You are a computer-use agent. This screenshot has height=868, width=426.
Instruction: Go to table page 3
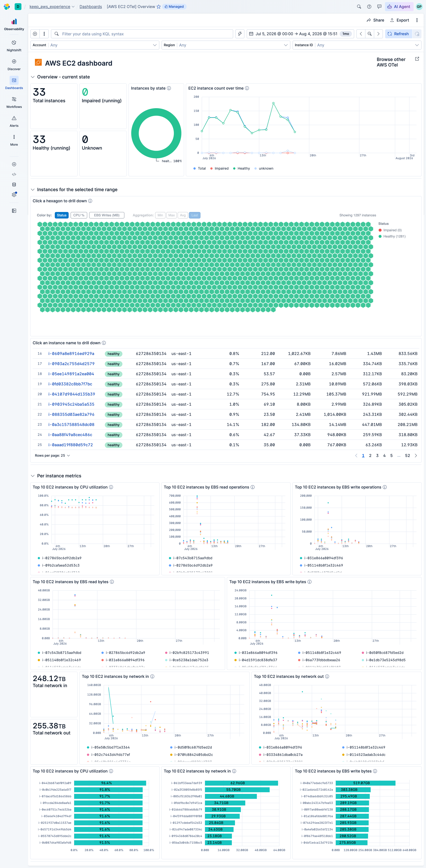(x=377, y=456)
